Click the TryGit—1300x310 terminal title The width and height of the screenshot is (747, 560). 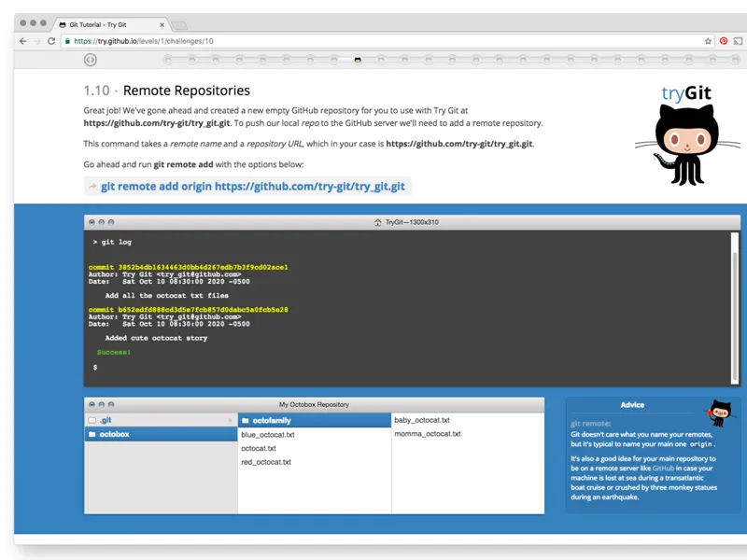pos(412,222)
